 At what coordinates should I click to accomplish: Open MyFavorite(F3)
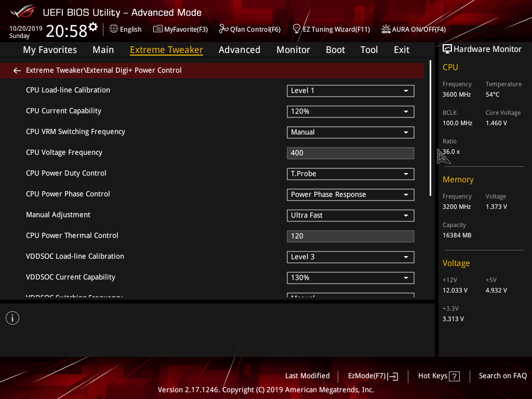coord(180,29)
